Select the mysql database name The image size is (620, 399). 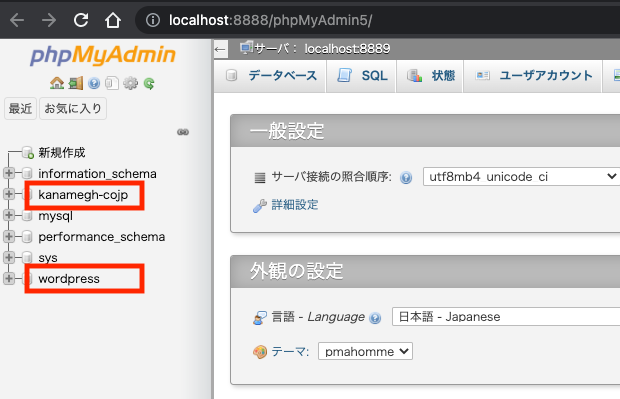[55, 216]
